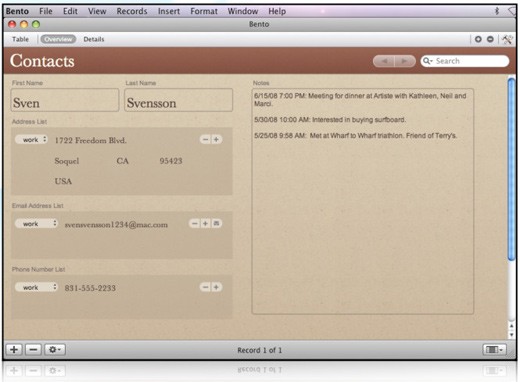The height and width of the screenshot is (382, 520).
Task: Remove the phone number with minus
Action: click(x=205, y=287)
